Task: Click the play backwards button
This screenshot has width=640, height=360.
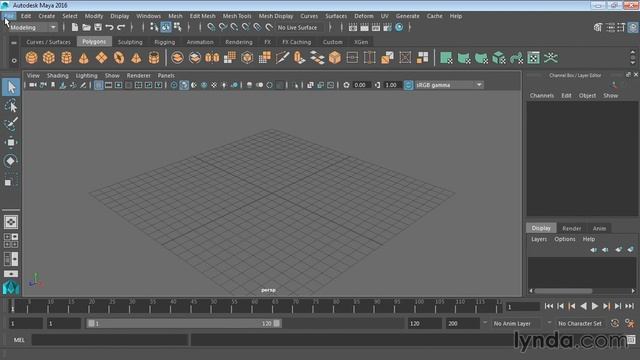Action: [584, 306]
